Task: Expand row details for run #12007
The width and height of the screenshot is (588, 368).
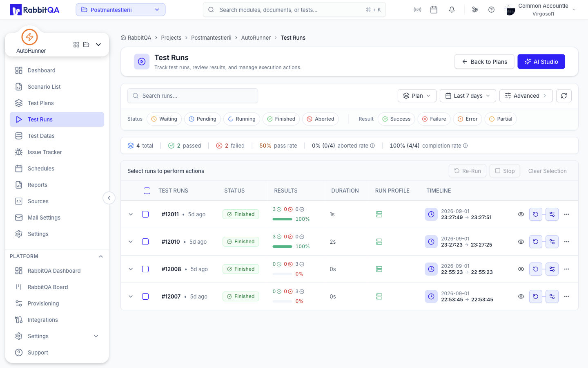Action: (x=131, y=296)
